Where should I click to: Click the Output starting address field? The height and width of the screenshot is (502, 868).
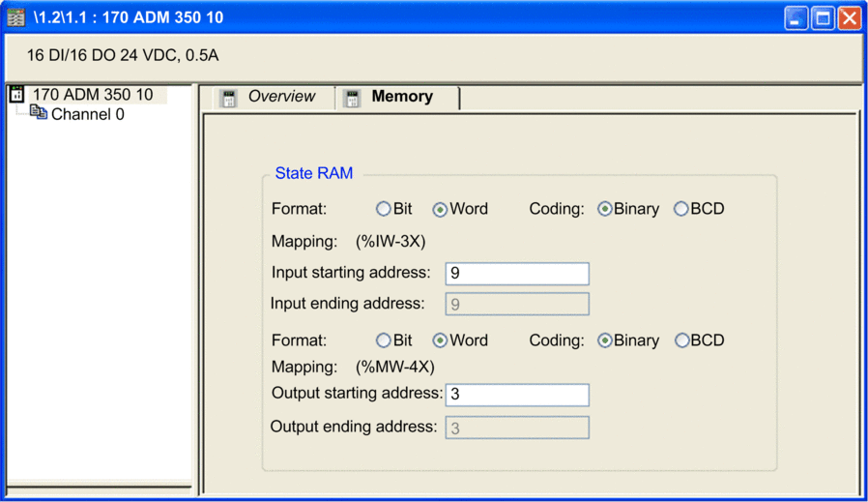click(517, 395)
